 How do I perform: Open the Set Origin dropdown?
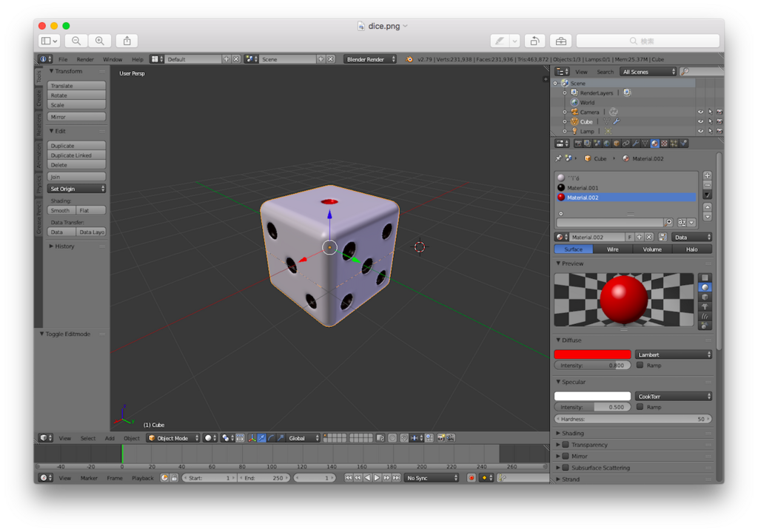click(76, 189)
